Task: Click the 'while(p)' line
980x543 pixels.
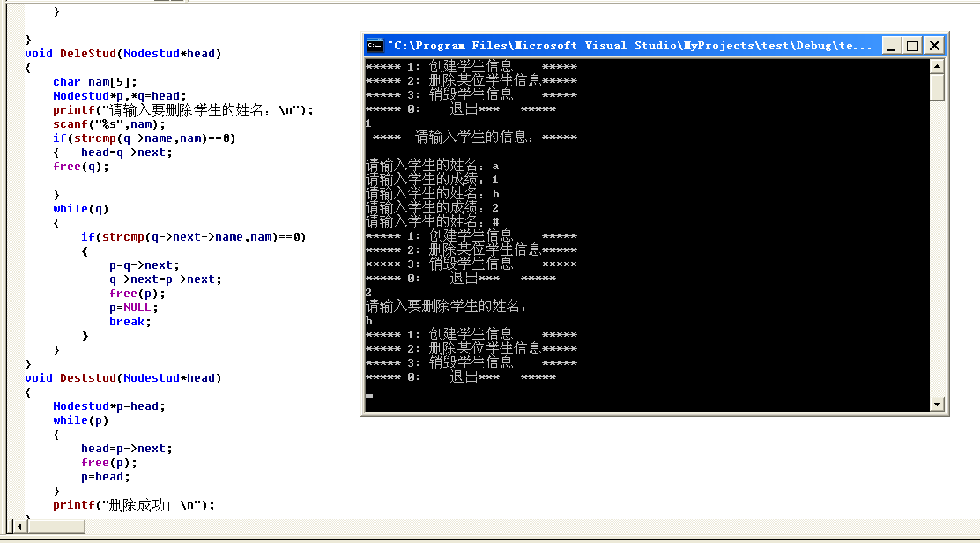Action: [80, 420]
